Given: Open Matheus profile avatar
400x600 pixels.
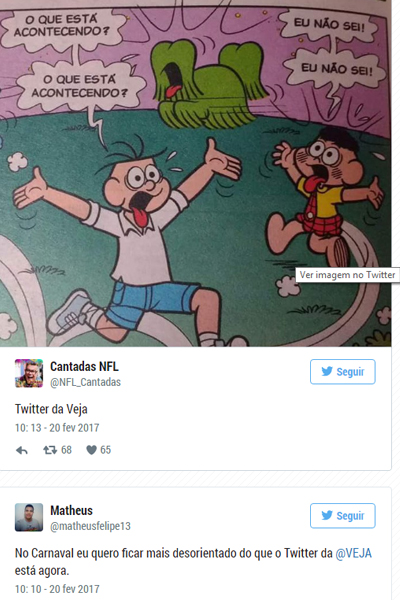Looking at the screenshot, I should (x=29, y=517).
